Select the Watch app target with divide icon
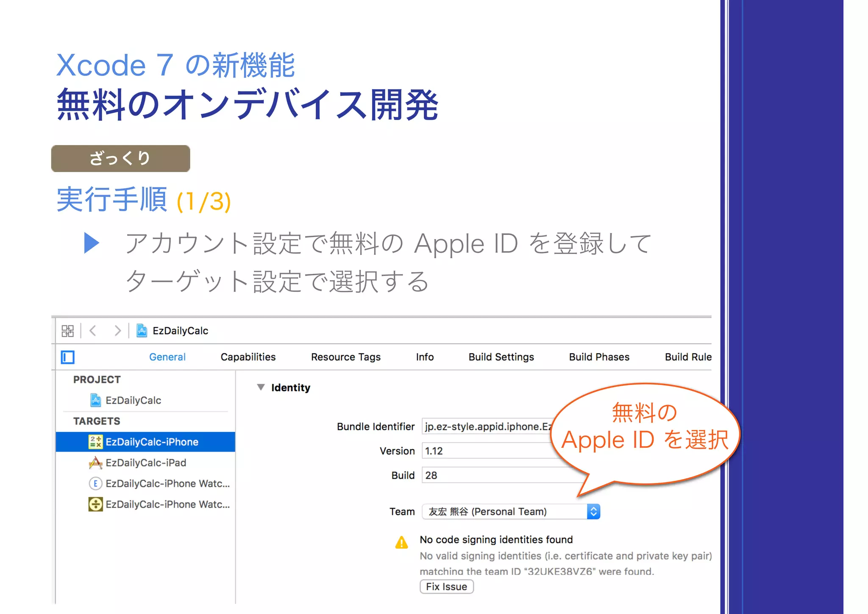The height and width of the screenshot is (614, 868). tap(145, 504)
